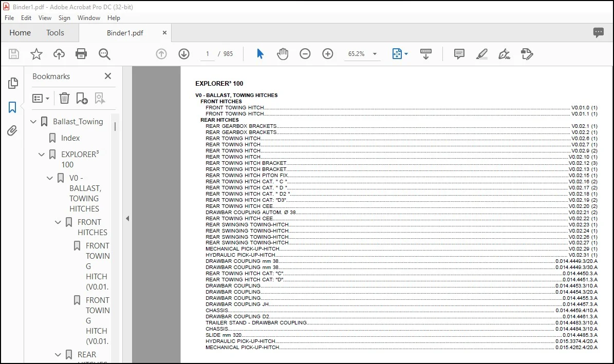The height and width of the screenshot is (364, 614).
Task: Click the bookmarks panel scrollbar
Action: pyautogui.click(x=115, y=127)
